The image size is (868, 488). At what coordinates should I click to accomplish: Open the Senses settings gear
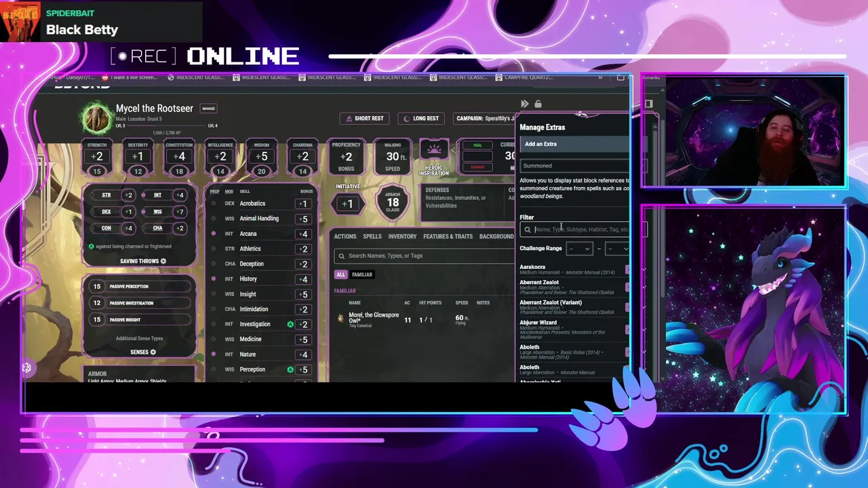pos(153,352)
